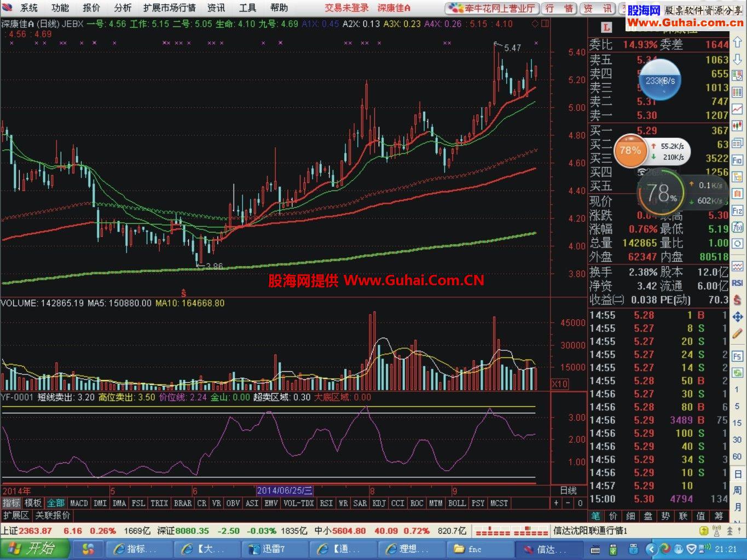747x560 pixels.
Task: Click the Windows 开始 start button
Action: [x=34, y=549]
